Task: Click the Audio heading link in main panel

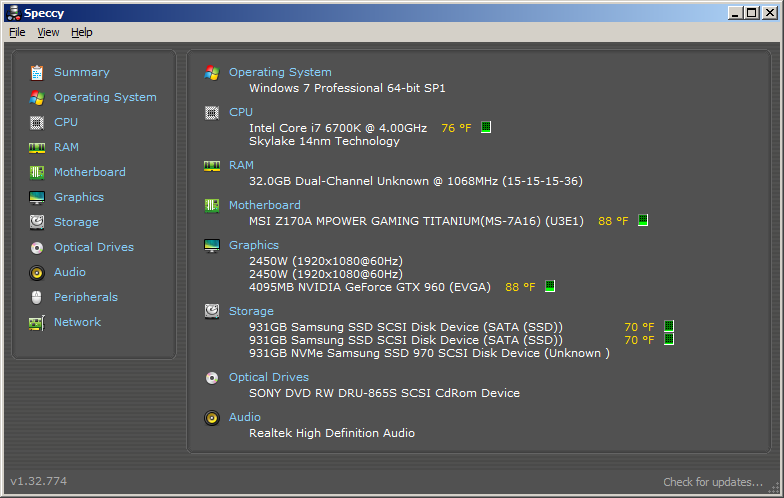Action: click(x=245, y=417)
